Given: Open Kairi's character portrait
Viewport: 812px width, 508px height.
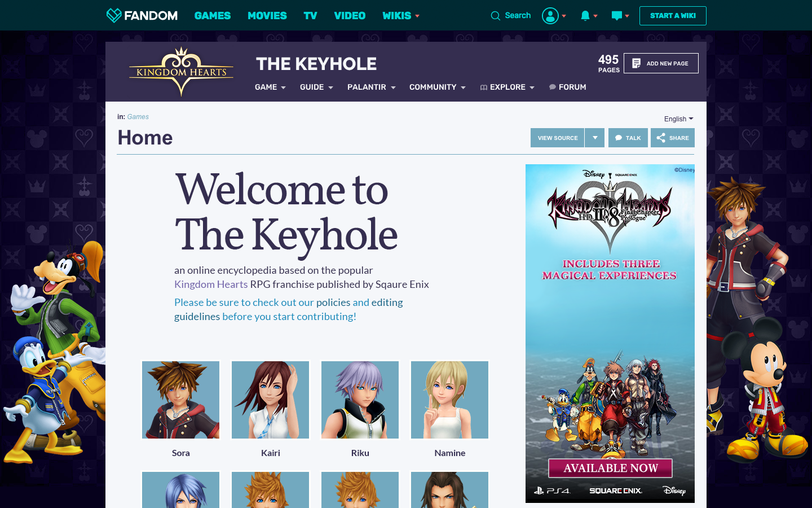Looking at the screenshot, I should point(271,400).
